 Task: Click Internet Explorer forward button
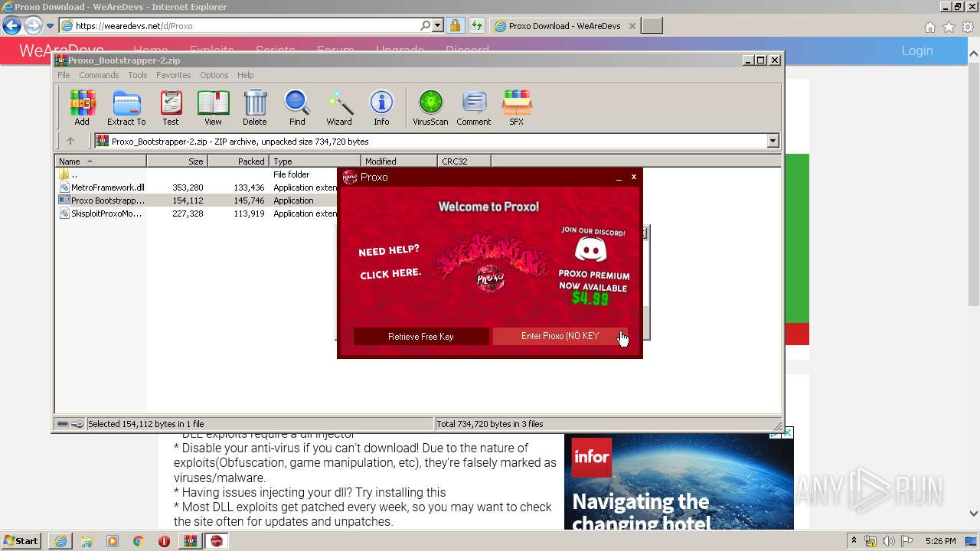pyautogui.click(x=33, y=26)
